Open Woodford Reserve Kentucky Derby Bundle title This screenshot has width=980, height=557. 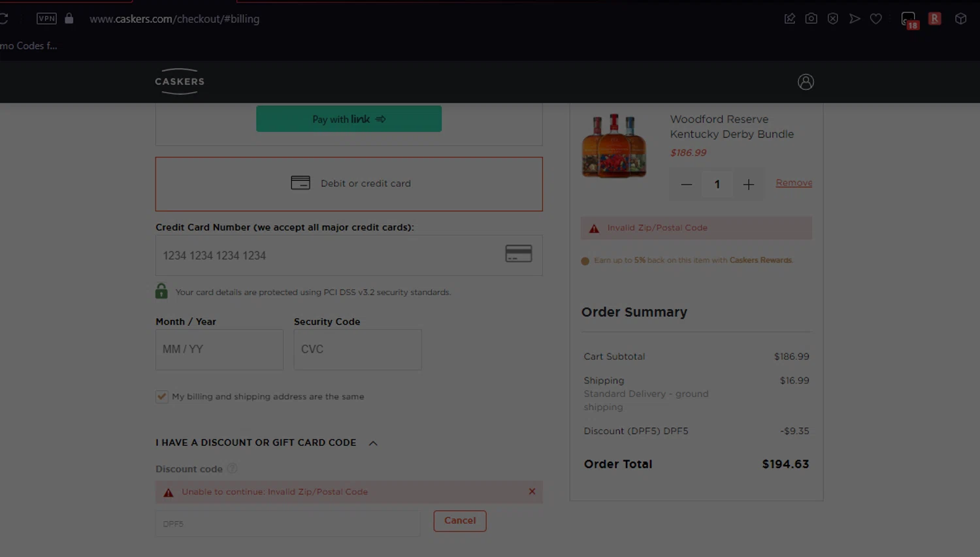(x=732, y=127)
